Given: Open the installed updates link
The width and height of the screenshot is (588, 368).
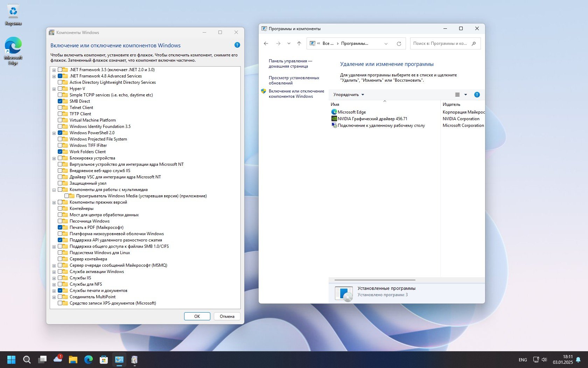Looking at the screenshot, I should [x=294, y=80].
